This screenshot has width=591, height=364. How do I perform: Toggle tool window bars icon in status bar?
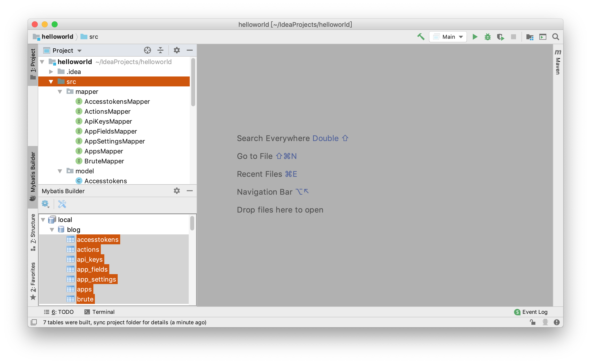(x=34, y=322)
